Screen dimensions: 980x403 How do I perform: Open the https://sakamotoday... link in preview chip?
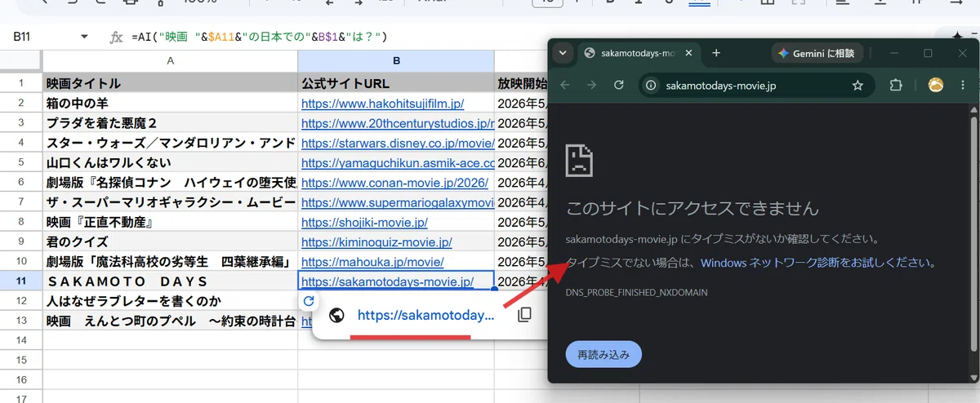click(x=425, y=315)
